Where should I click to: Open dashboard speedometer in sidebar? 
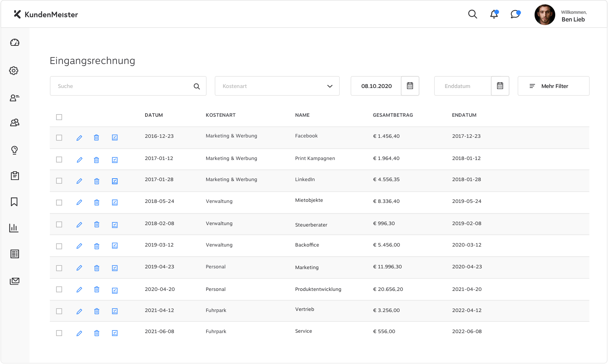pyautogui.click(x=15, y=43)
